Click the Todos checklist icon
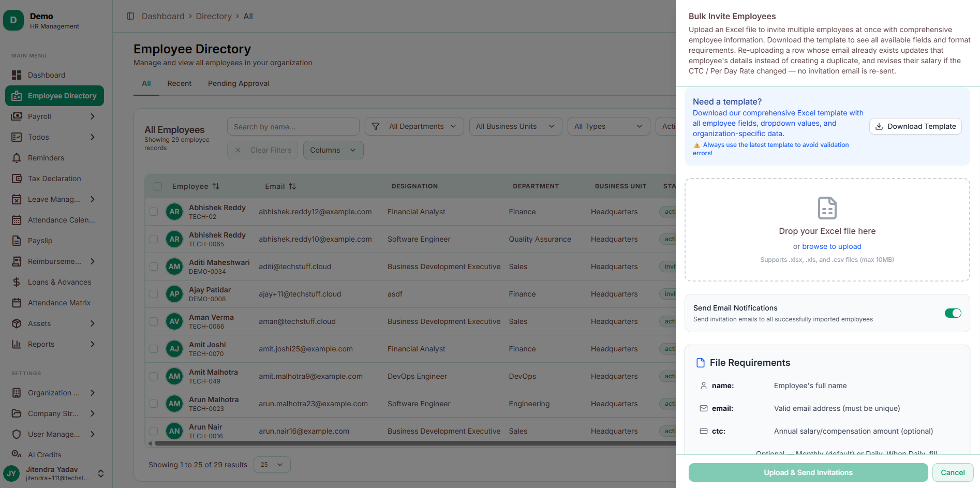This screenshot has height=488, width=980. [17, 137]
